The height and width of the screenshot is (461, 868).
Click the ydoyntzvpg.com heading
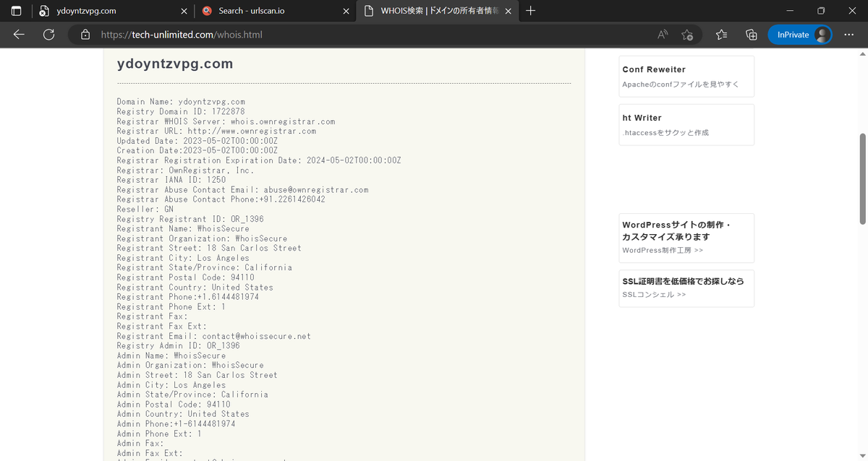(x=175, y=64)
